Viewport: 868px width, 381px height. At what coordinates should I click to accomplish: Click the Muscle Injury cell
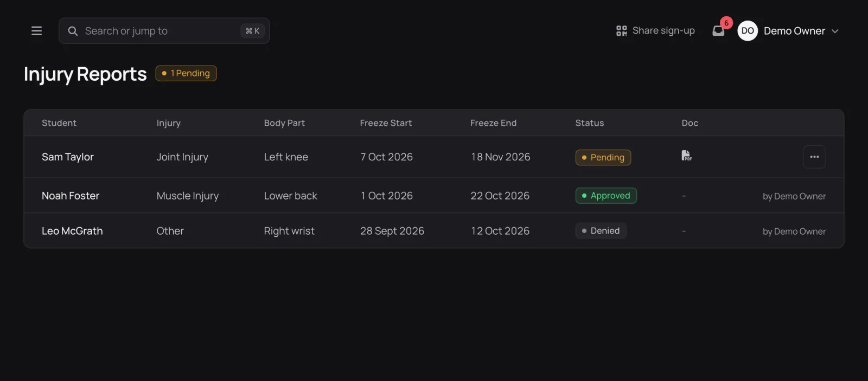point(188,196)
